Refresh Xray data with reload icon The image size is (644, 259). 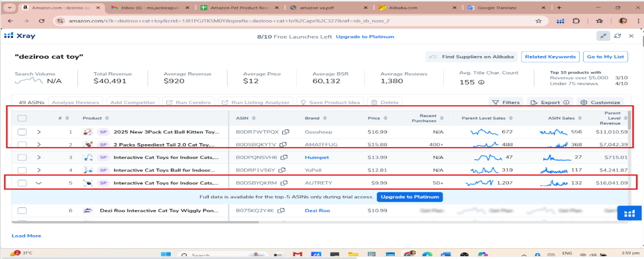pos(618,36)
